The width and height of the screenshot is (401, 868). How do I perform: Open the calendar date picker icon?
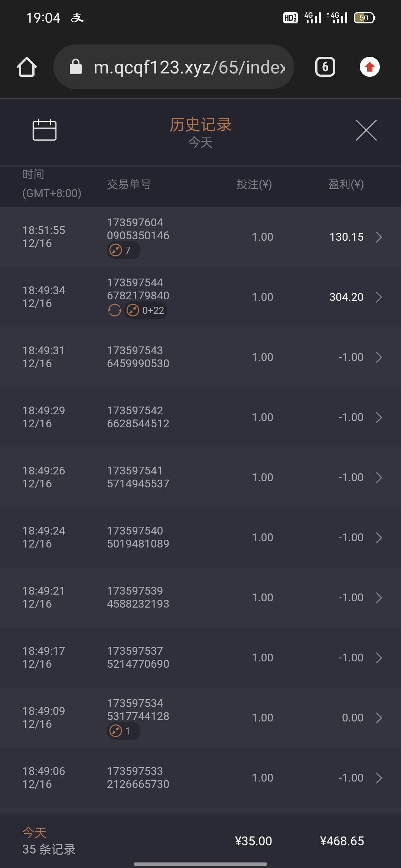[x=45, y=130]
